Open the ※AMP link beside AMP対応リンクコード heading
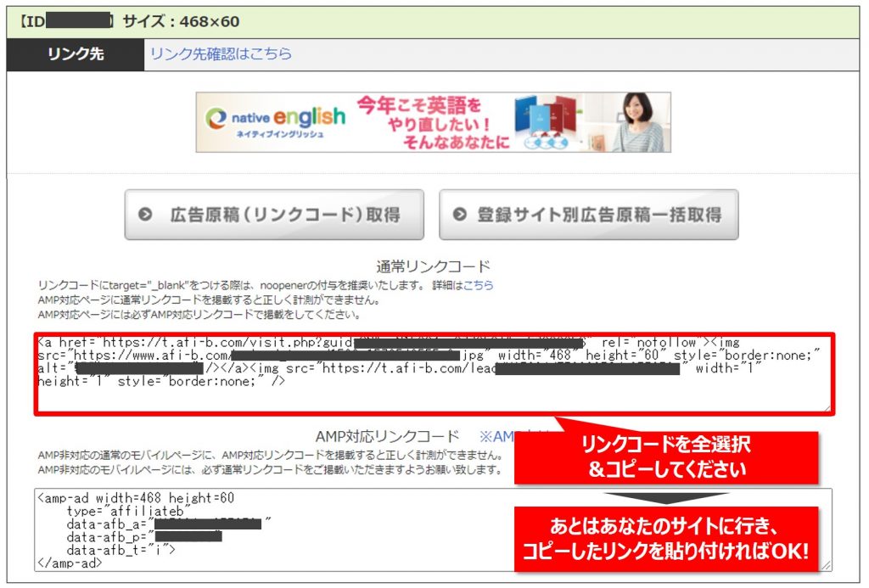 (501, 436)
